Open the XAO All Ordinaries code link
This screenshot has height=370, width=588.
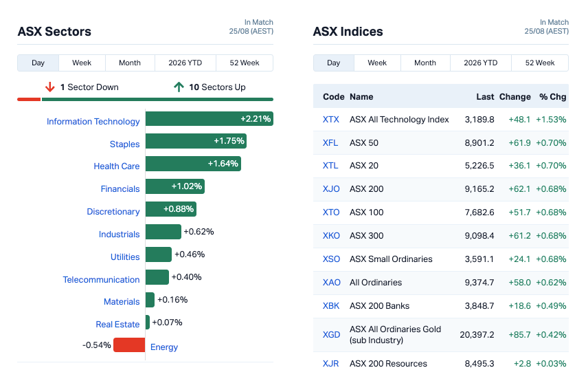[332, 283]
